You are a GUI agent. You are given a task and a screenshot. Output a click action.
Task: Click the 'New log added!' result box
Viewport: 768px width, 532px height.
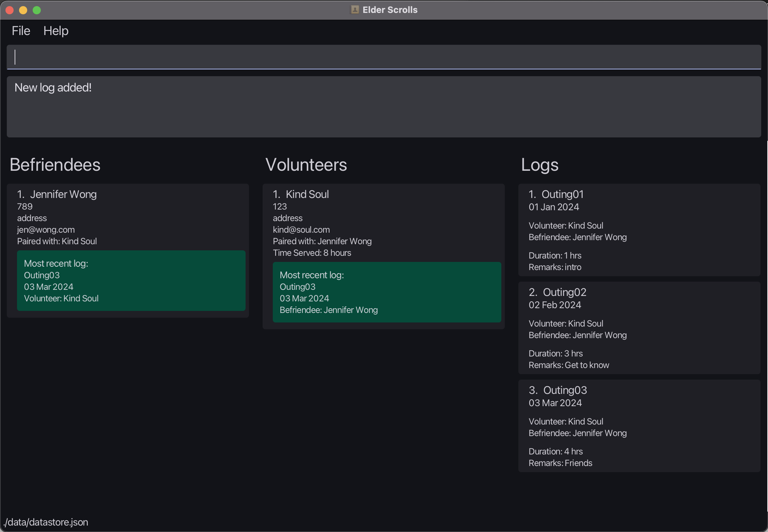[384, 107]
